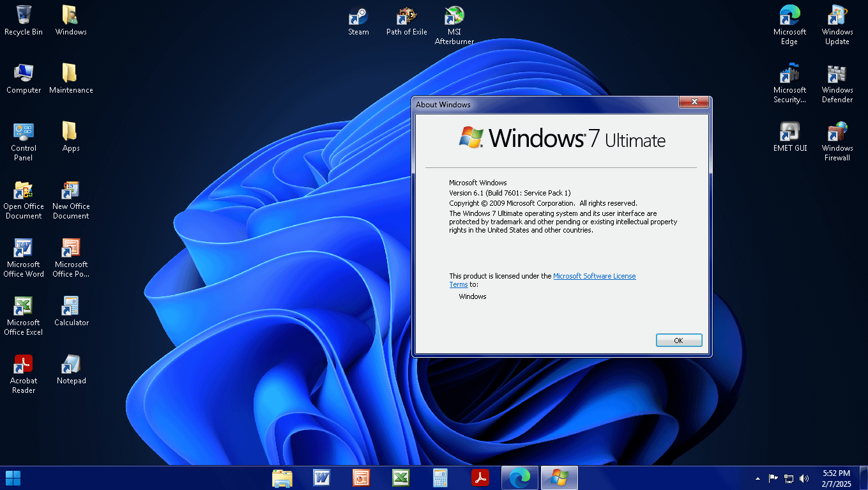Open Microsoft Security desktop shortcut
This screenshot has width=868, height=490.
(x=789, y=75)
